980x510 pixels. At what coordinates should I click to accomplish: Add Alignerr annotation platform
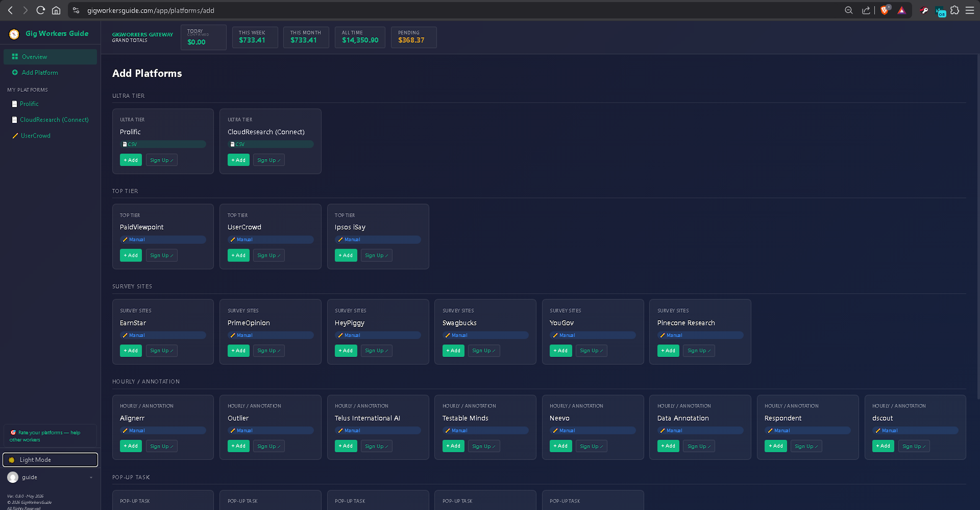[x=131, y=446]
